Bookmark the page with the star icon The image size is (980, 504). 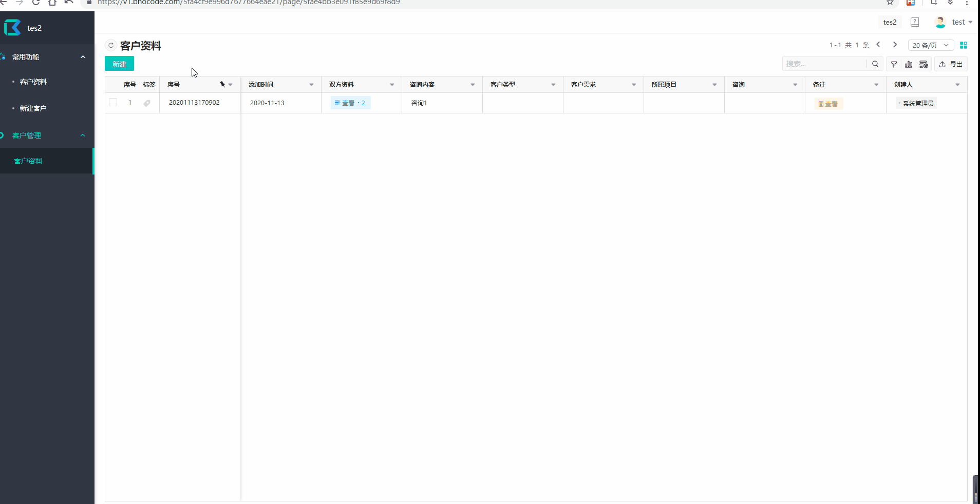[x=890, y=3]
